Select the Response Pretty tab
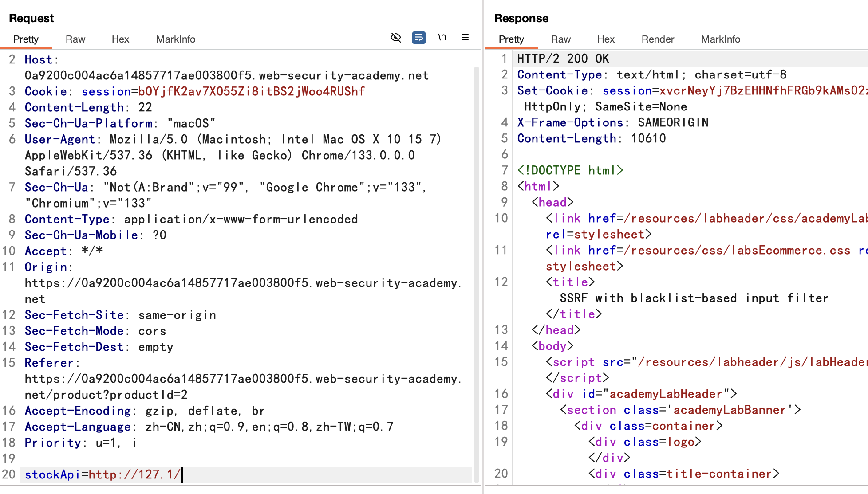The width and height of the screenshot is (868, 494). 511,39
